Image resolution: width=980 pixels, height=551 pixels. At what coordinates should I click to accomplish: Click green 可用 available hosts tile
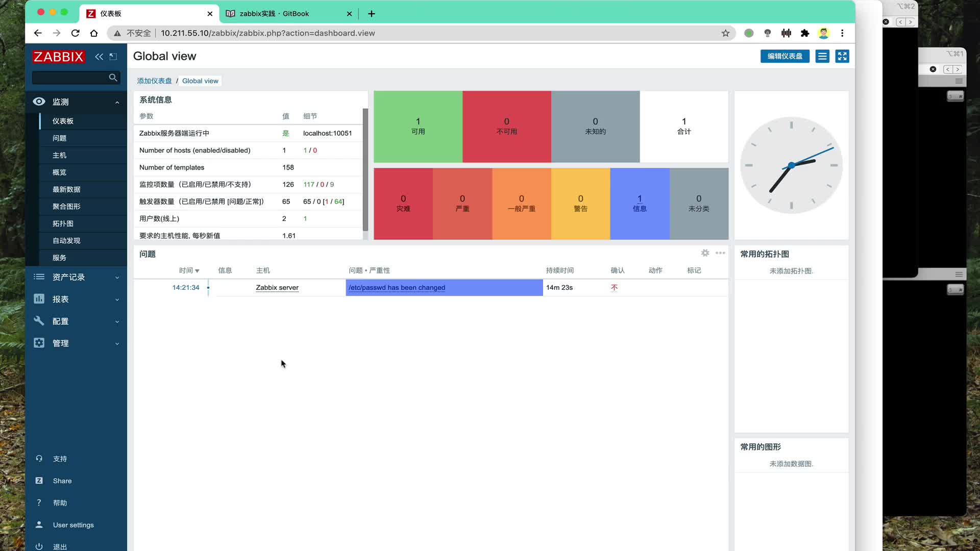point(418,127)
